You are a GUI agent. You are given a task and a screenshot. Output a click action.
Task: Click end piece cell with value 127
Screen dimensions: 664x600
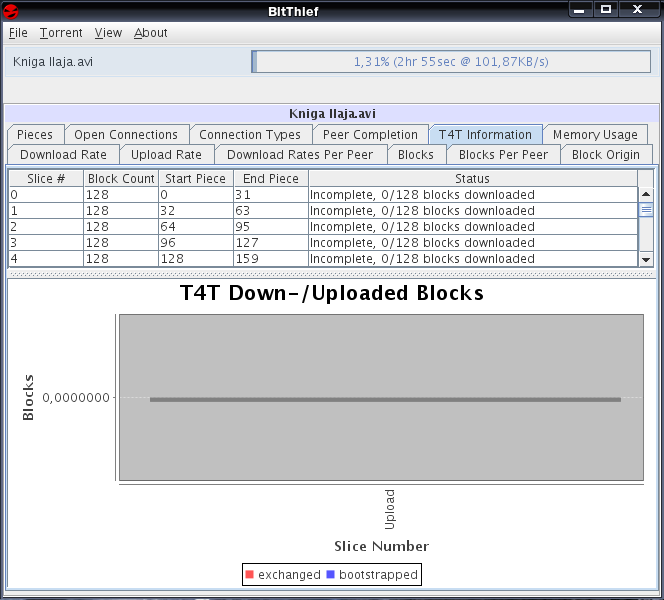point(271,243)
